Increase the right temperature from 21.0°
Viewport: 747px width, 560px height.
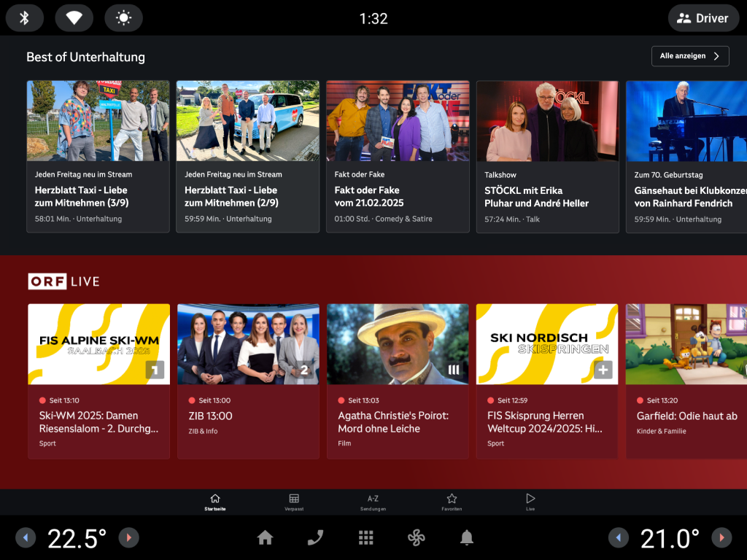(x=721, y=538)
